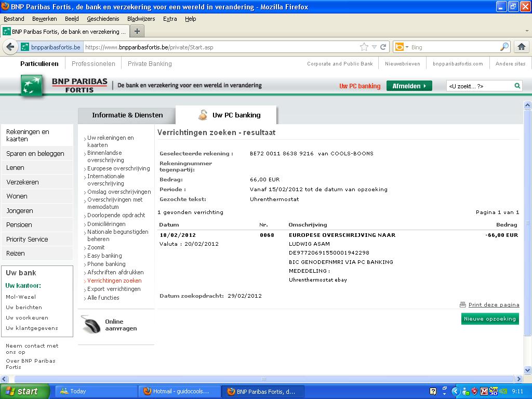
Task: Click the browser home icon
Action: [x=522, y=47]
